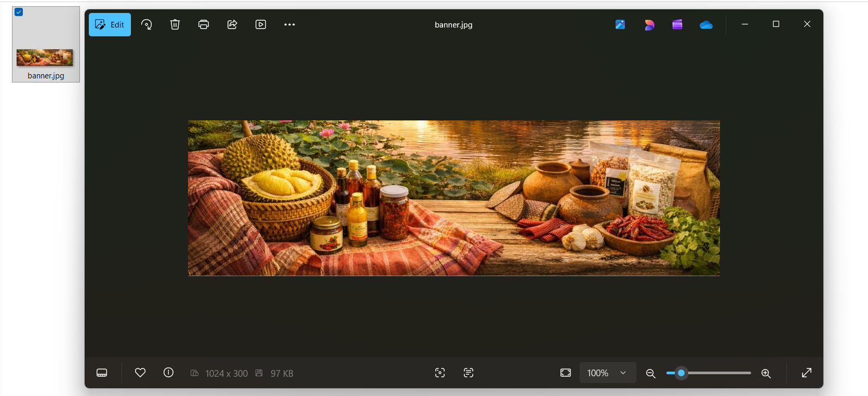Image resolution: width=868 pixels, height=396 pixels.
Task: Enter full screen mode
Action: click(806, 373)
